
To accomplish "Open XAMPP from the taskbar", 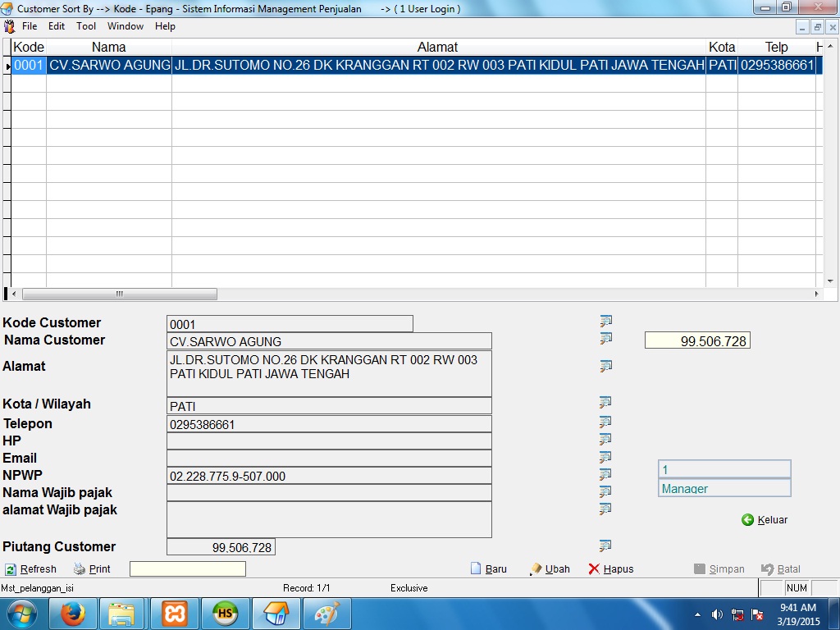I will click(x=174, y=614).
